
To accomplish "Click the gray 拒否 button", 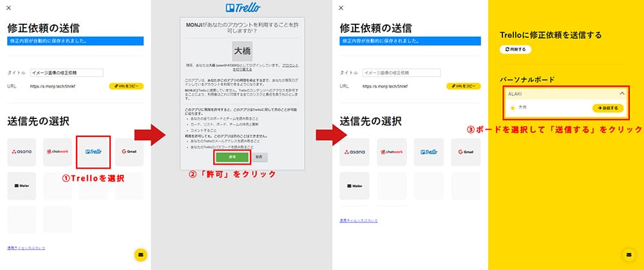I will [259, 157].
